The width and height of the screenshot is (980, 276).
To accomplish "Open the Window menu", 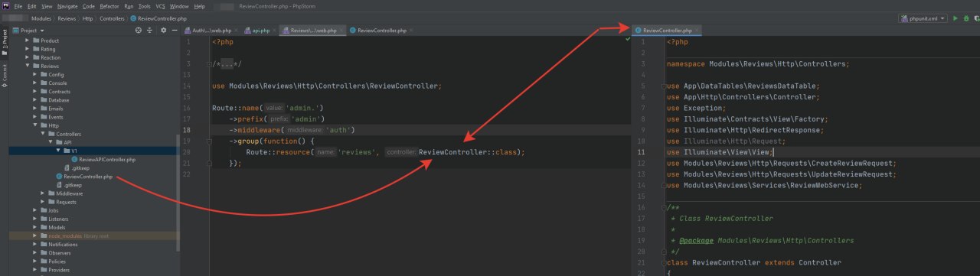I will coord(179,5).
